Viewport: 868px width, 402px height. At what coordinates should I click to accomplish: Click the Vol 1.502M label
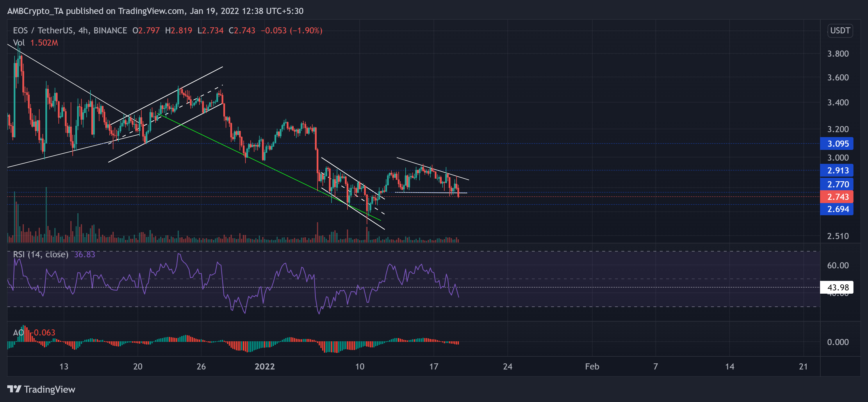point(35,43)
